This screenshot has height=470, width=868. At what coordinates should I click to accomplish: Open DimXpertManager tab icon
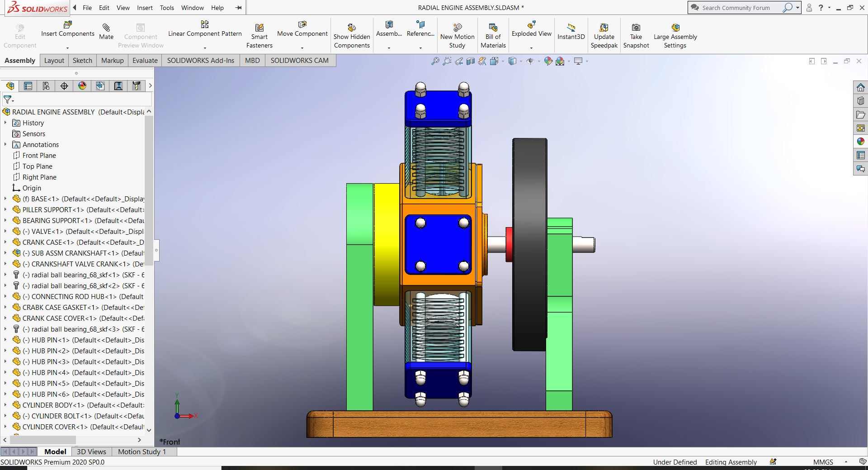64,86
